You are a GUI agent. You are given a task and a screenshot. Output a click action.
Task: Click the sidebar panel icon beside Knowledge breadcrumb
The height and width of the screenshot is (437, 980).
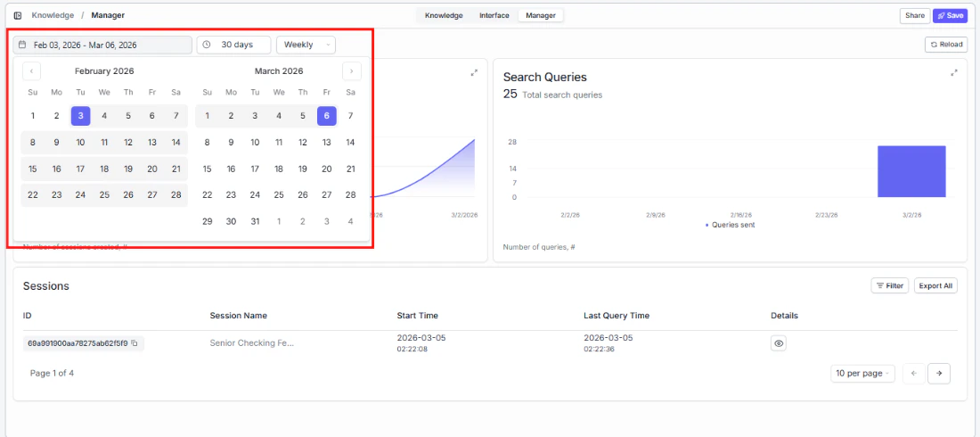(18, 16)
